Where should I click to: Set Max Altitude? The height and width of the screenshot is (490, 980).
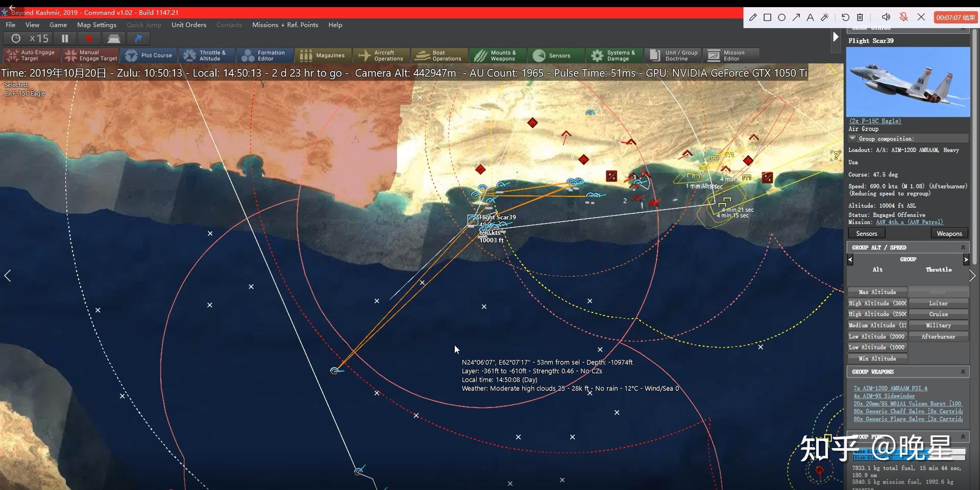coord(877,292)
